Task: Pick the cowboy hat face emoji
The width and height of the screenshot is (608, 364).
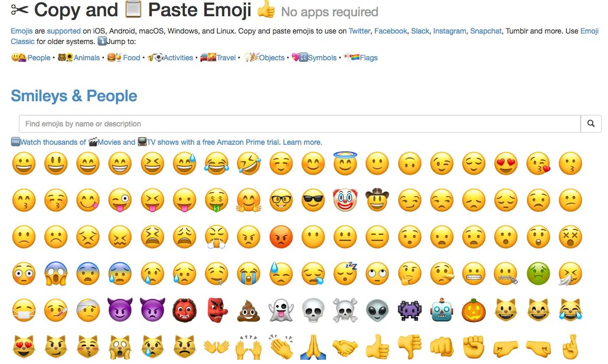Action: click(377, 199)
